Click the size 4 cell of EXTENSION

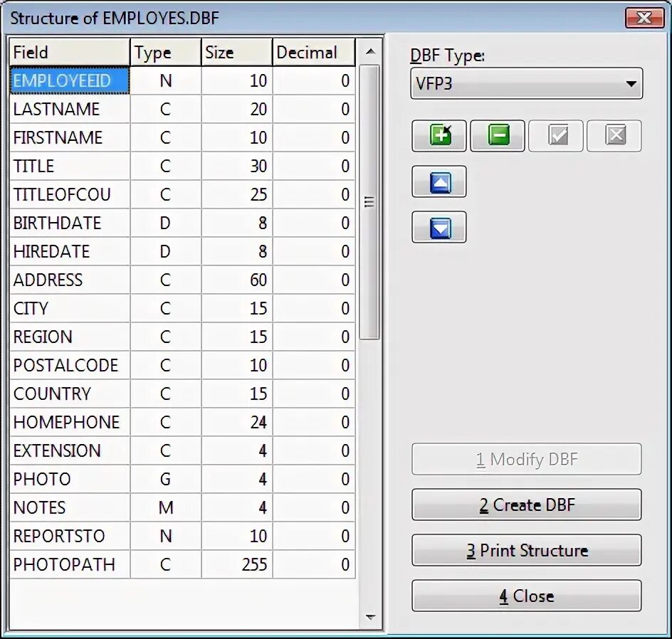(x=236, y=450)
